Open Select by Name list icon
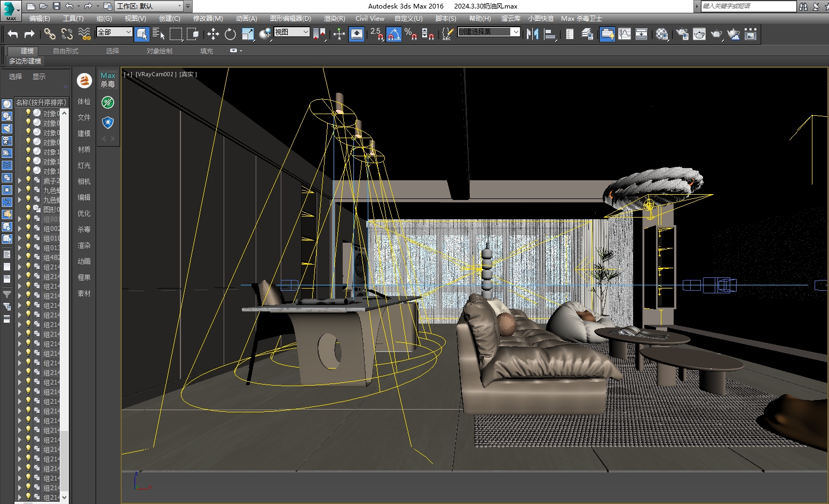The image size is (829, 504). point(159,34)
